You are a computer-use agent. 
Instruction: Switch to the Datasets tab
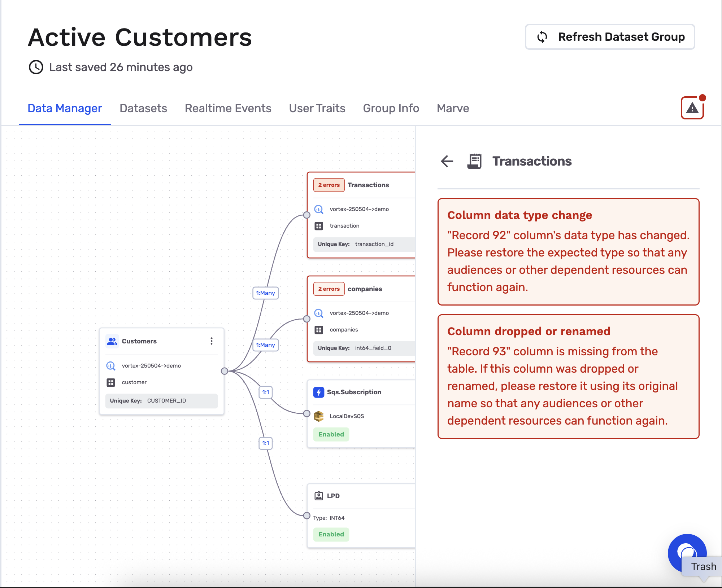pos(143,108)
